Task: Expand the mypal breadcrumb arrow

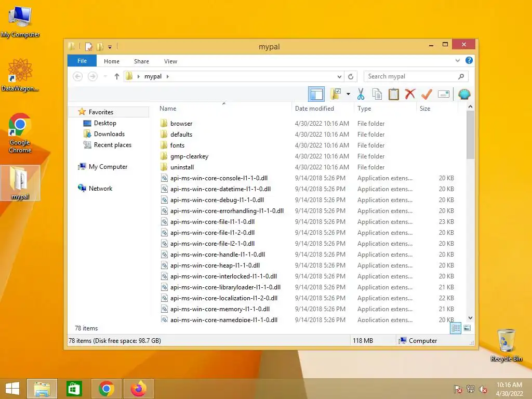Action: tap(168, 77)
